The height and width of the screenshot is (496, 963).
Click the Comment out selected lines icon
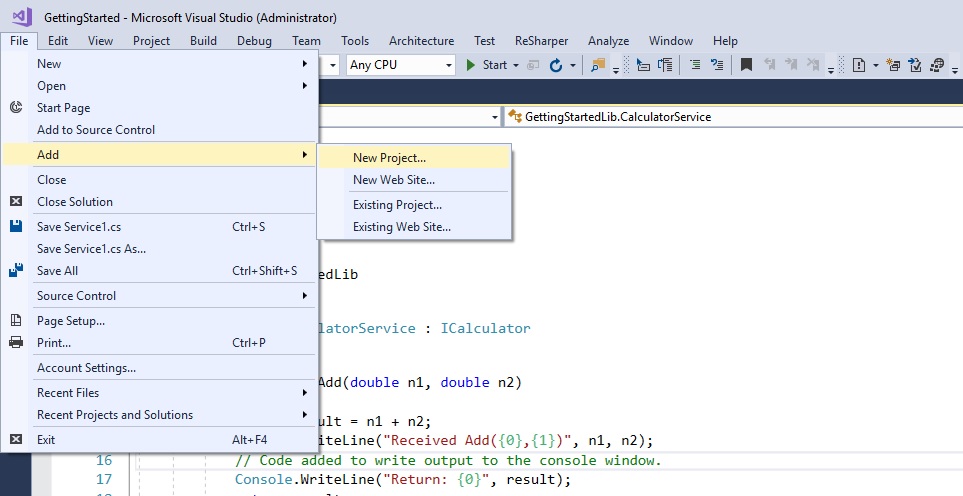(695, 65)
